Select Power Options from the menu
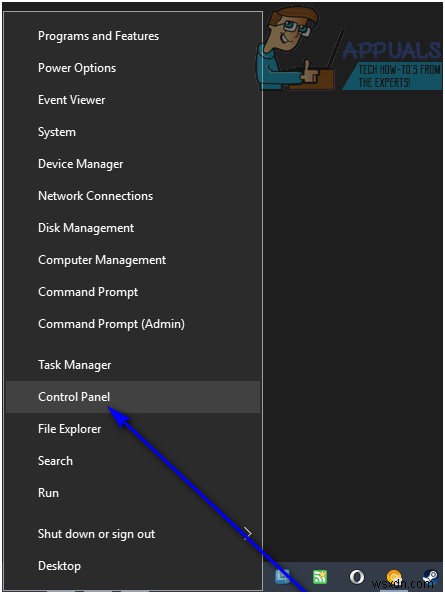This screenshot has width=445, height=594. point(133,68)
